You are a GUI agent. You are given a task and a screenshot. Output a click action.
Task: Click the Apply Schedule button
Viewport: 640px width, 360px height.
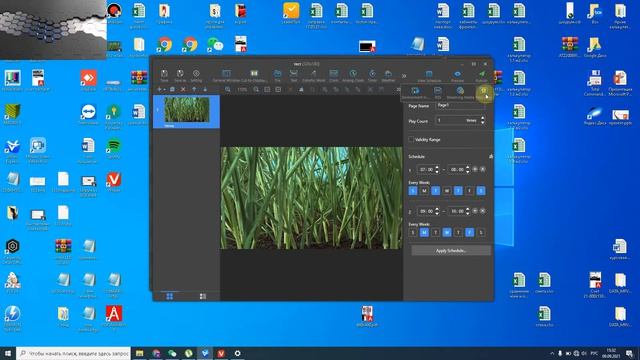point(451,251)
